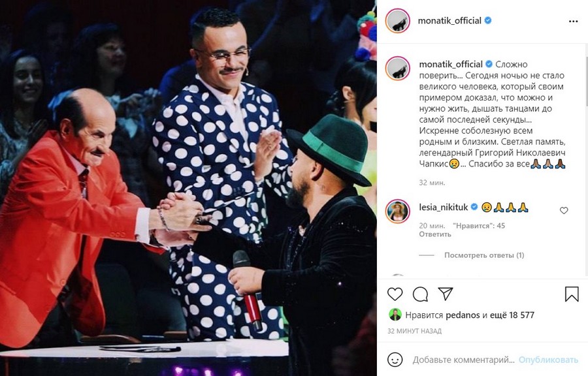Image resolution: width=588 pixels, height=376 pixels.
Task: Open the three-dot more options menu
Action: tap(574, 22)
